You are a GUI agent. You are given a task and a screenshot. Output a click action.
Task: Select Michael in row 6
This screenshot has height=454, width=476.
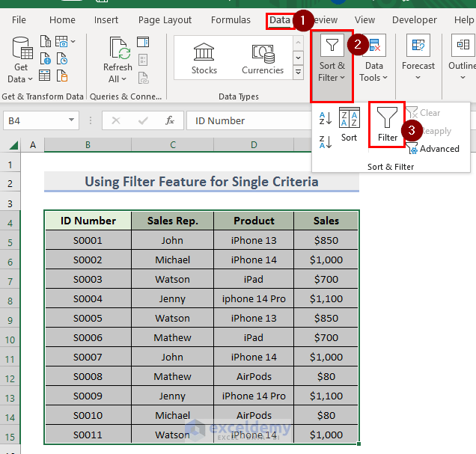tap(172, 260)
